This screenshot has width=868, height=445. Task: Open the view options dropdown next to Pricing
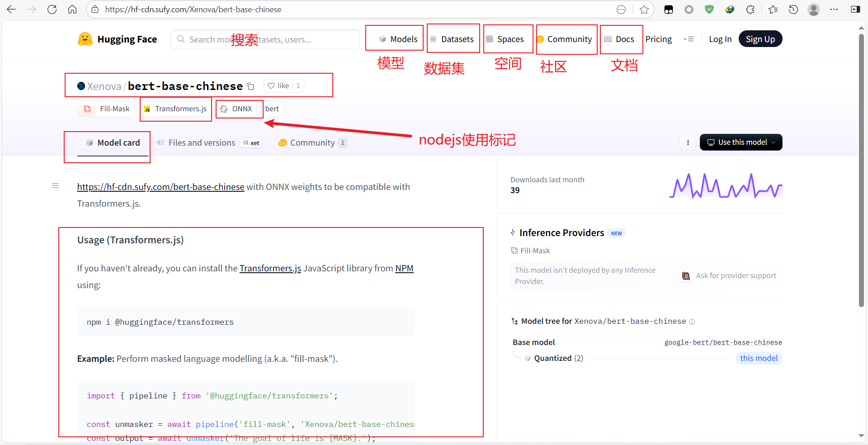coord(689,39)
